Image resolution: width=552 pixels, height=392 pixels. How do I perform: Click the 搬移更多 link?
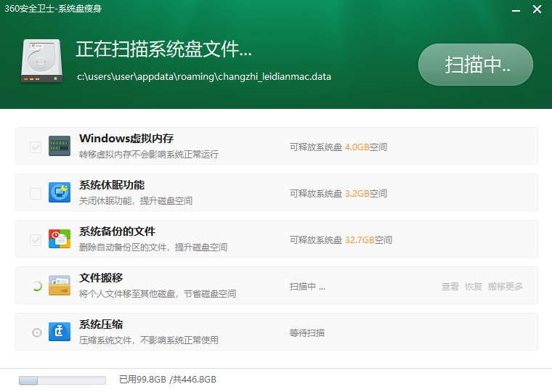click(506, 287)
